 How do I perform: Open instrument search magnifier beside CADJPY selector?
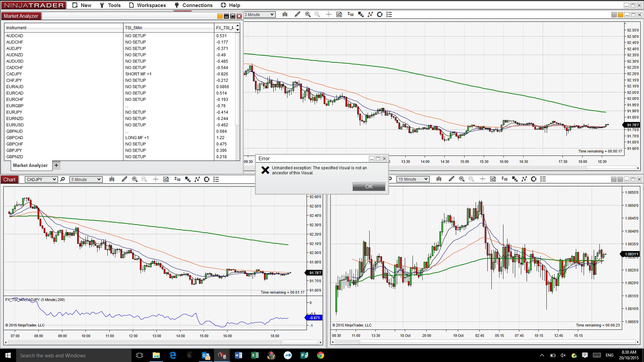coord(62,179)
